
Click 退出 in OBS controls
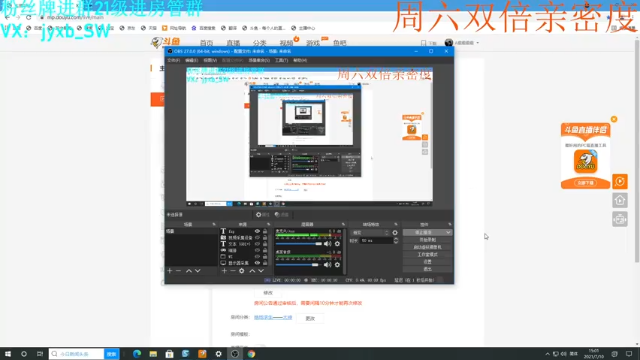427,269
